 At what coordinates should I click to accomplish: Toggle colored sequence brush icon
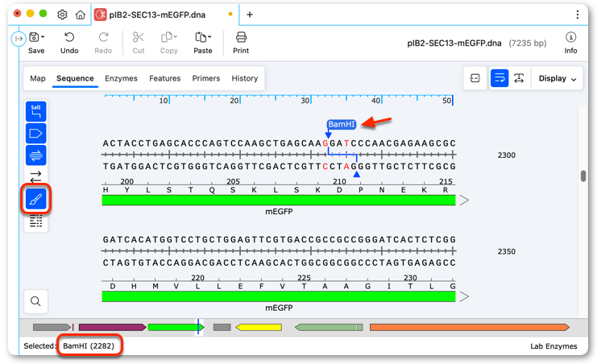click(35, 199)
